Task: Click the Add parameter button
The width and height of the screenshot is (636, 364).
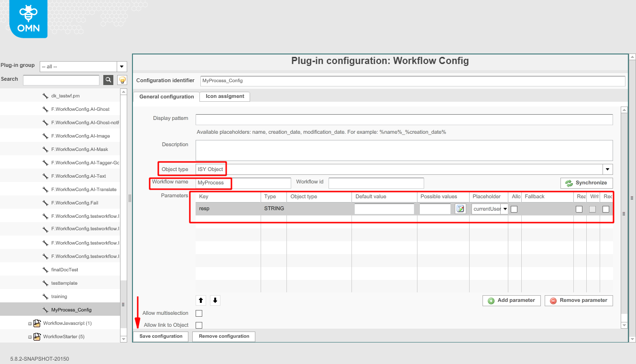Action: (x=512, y=300)
